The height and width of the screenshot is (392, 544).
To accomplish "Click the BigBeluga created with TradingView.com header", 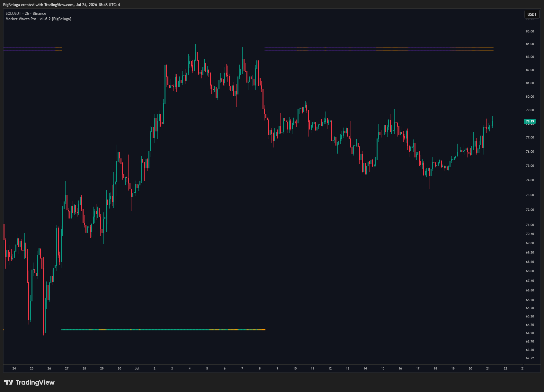I will tap(62, 5).
